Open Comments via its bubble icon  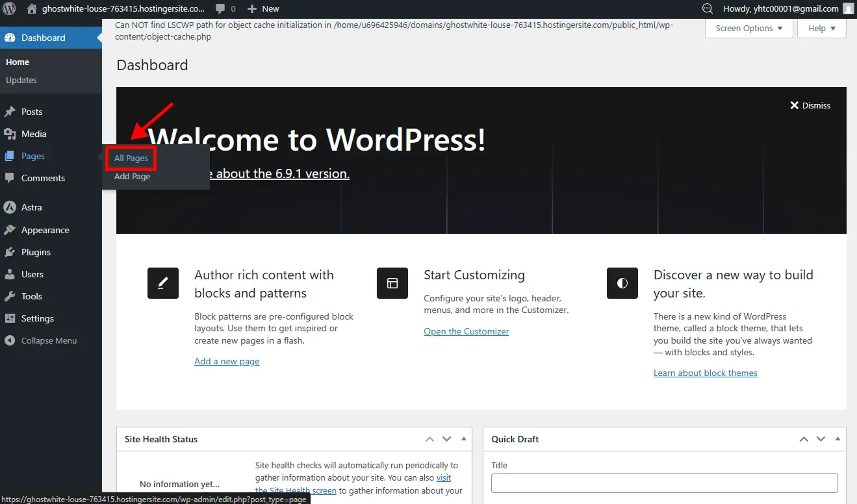click(10, 178)
